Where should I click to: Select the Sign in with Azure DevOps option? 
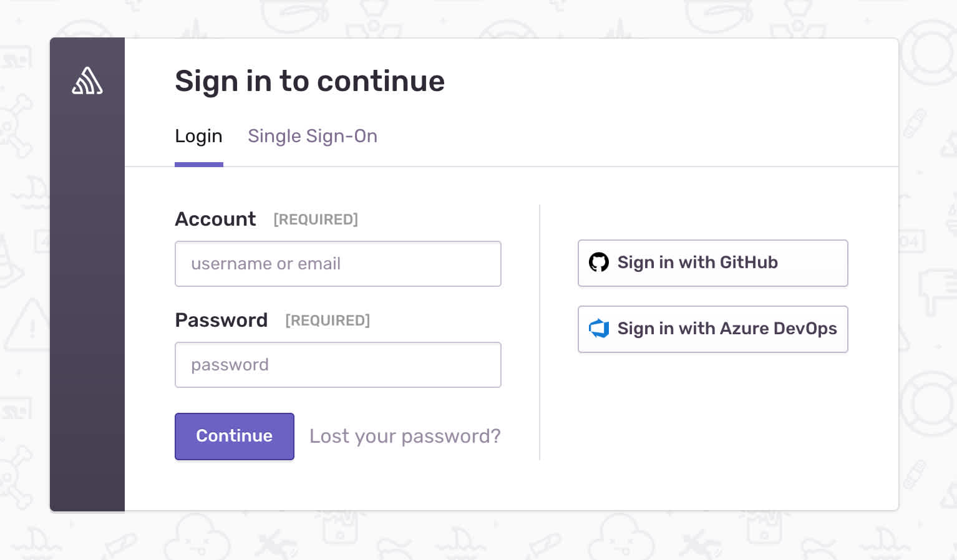[712, 329]
